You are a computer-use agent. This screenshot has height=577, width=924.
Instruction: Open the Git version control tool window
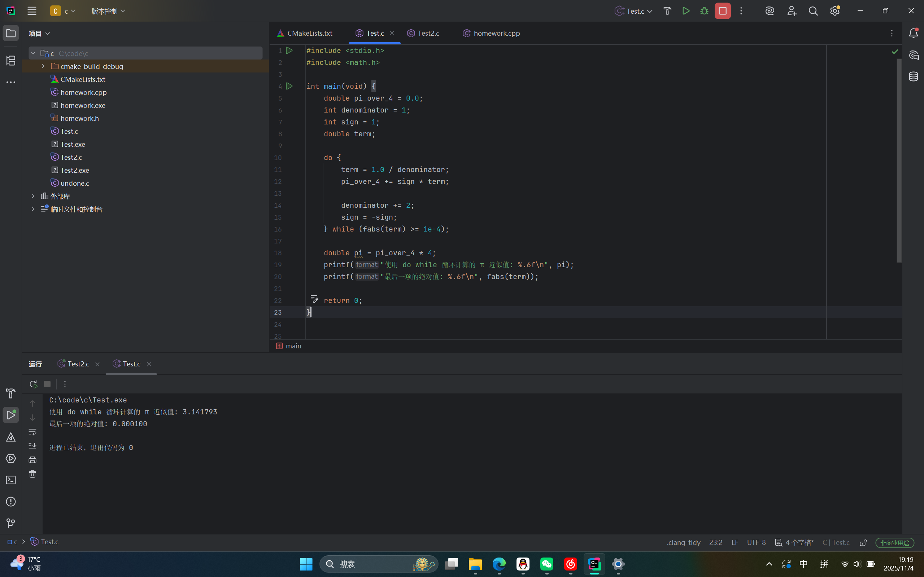click(x=11, y=523)
